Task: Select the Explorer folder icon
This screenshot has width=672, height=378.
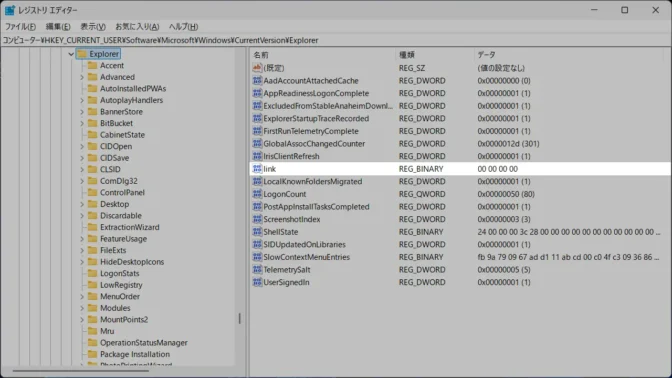Action: (82, 54)
